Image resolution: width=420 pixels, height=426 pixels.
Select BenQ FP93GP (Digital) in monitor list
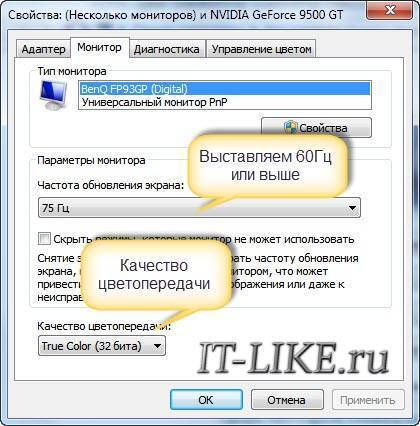pos(225,89)
